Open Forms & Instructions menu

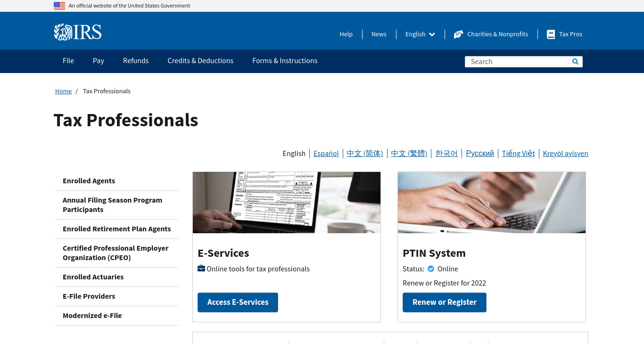(285, 61)
